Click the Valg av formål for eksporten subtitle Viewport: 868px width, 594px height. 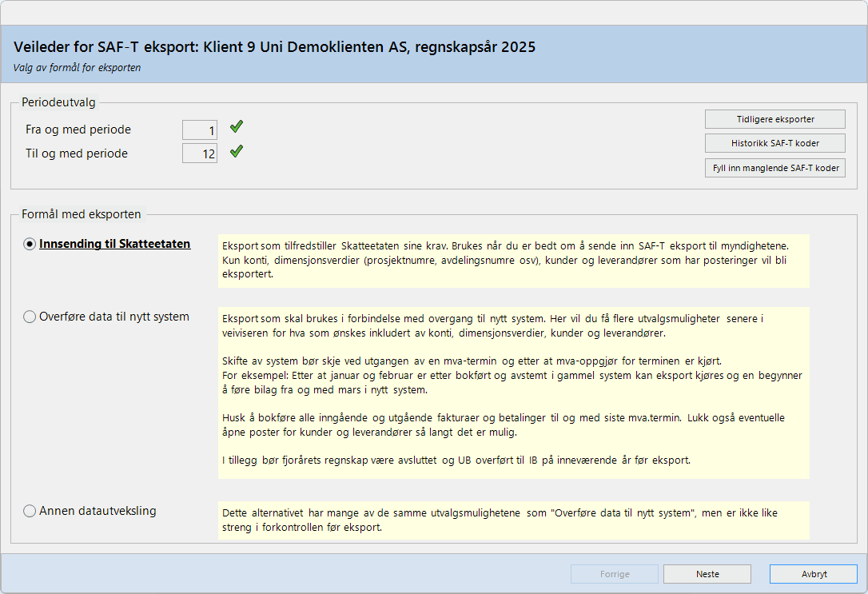tap(77, 68)
